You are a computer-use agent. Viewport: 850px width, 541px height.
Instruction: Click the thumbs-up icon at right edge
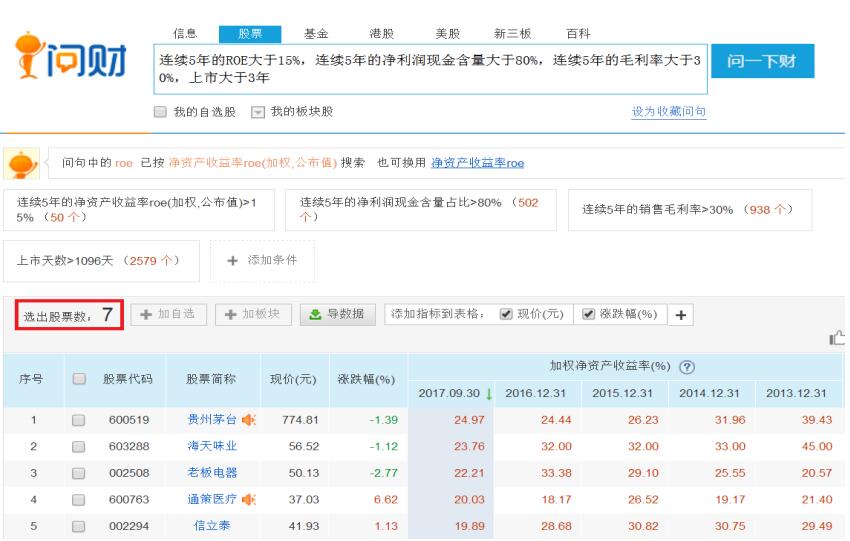[x=838, y=338]
